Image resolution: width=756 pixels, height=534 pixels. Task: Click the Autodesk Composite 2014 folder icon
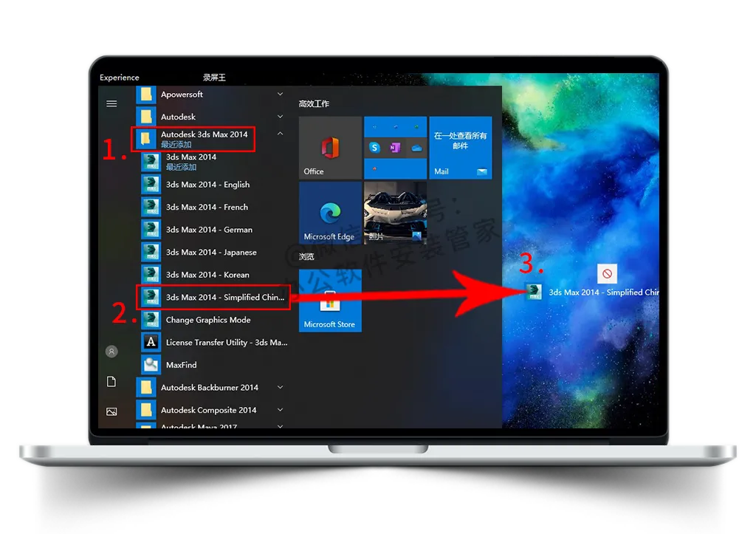click(x=145, y=410)
